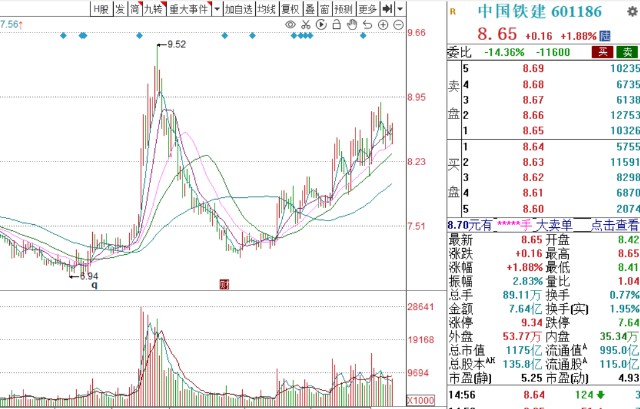Click 加自选 to add to watchlist
The image size is (640, 409).
click(x=239, y=9)
